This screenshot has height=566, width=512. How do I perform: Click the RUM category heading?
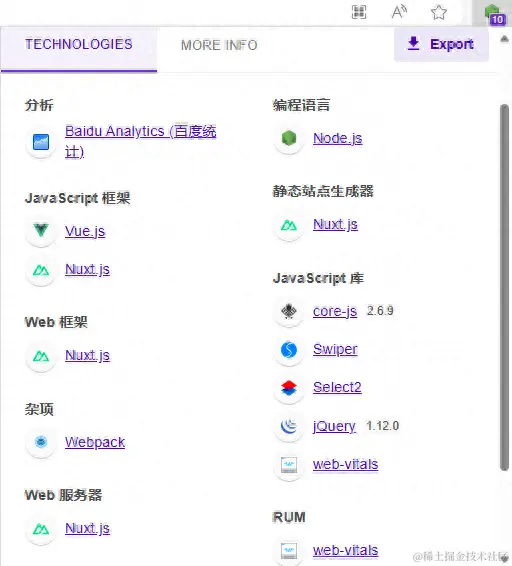point(289,517)
